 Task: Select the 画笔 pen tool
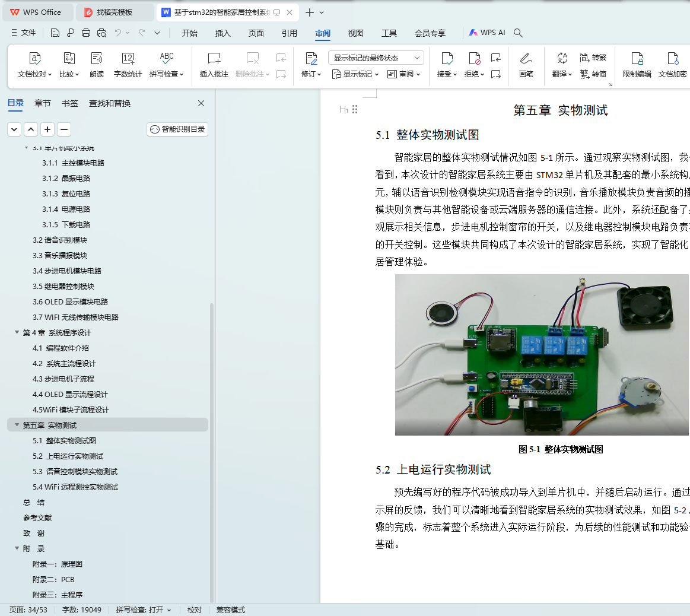pos(526,65)
